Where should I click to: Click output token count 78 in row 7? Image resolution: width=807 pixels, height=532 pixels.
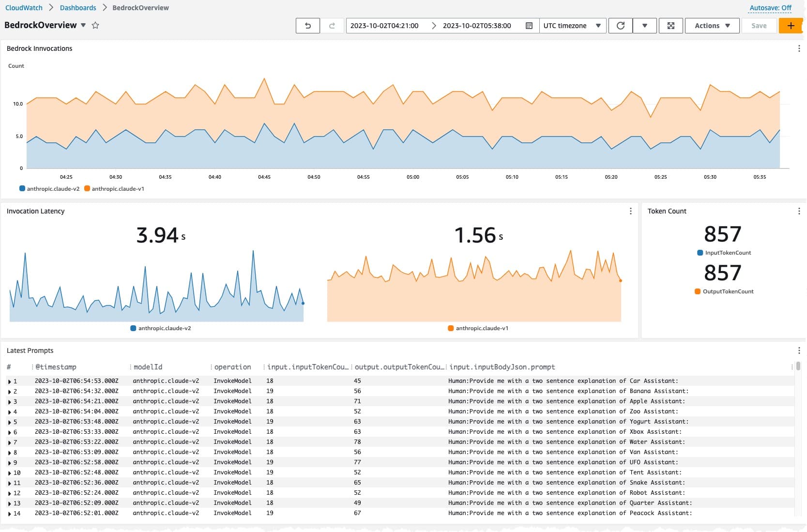pos(357,442)
